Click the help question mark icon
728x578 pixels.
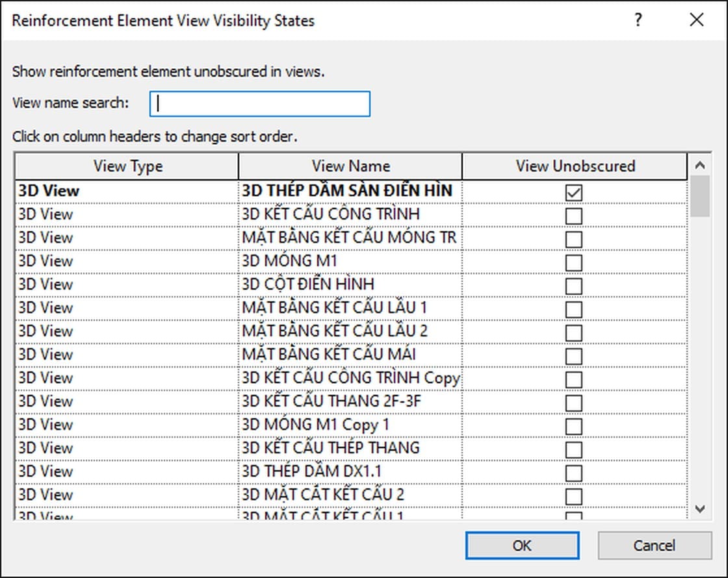pos(638,20)
